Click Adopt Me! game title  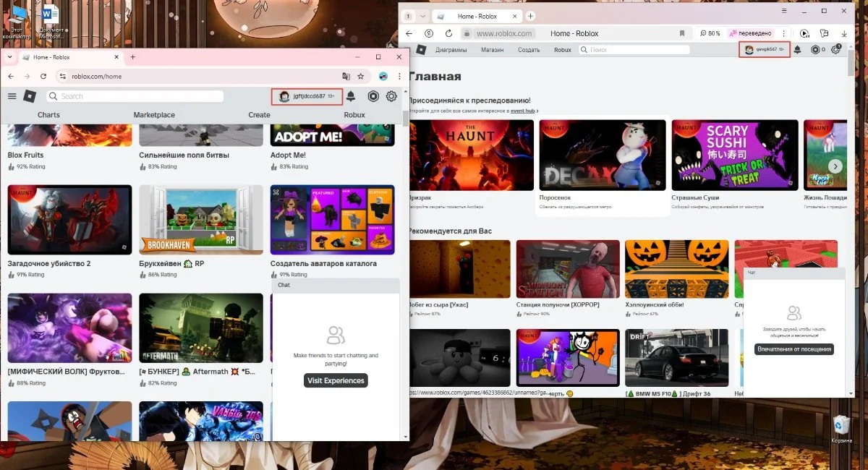[x=288, y=155]
